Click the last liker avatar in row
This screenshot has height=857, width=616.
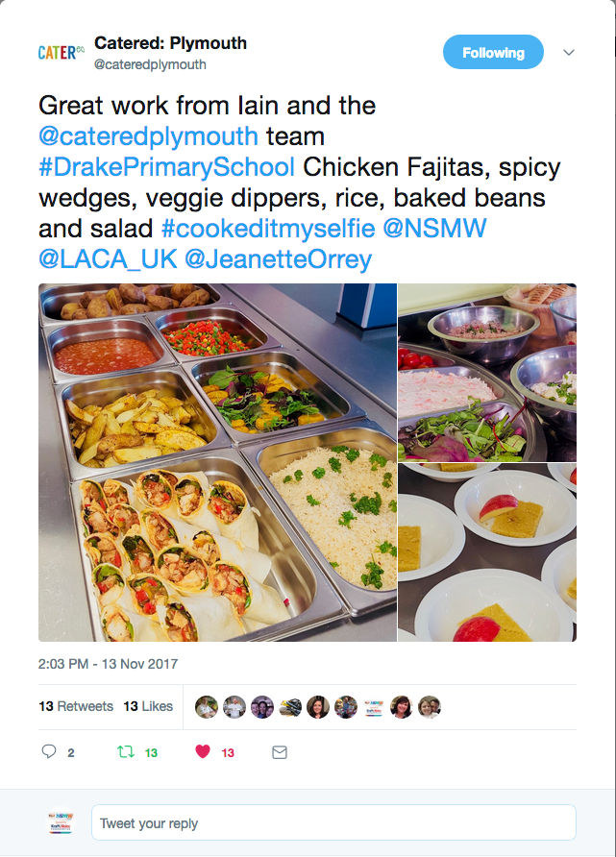click(x=430, y=707)
